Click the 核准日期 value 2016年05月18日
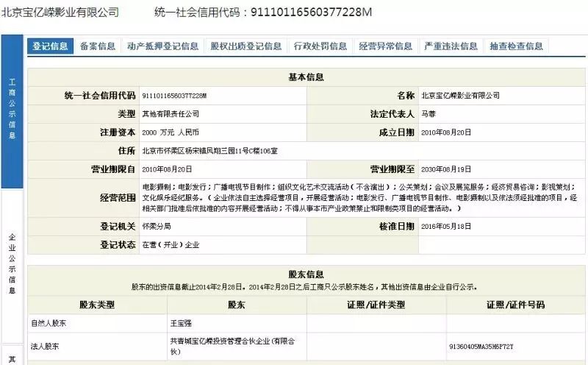Viewport: 588px width, 365px height. [446, 227]
